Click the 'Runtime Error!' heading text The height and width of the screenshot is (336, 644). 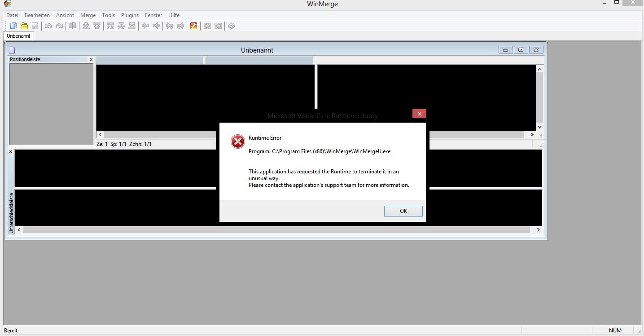click(266, 138)
